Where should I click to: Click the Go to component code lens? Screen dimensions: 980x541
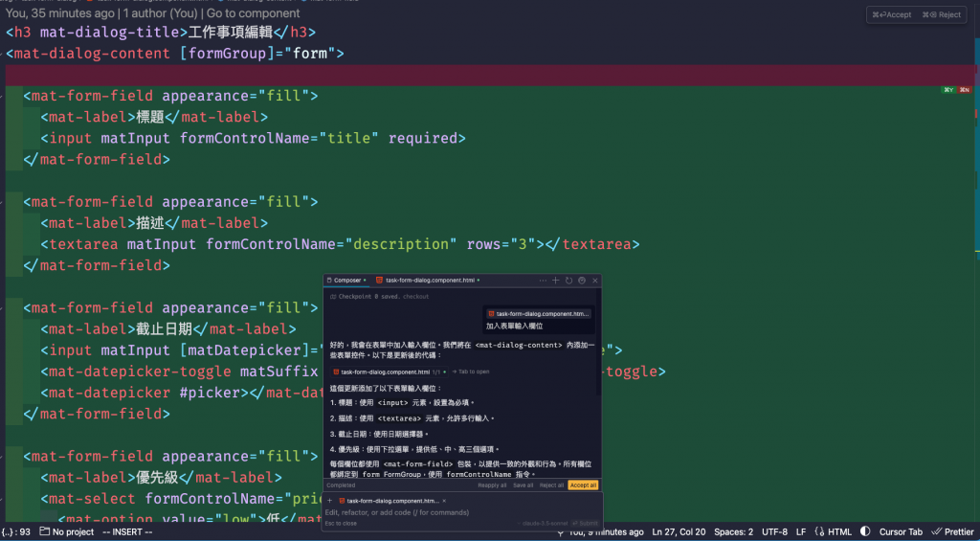253,13
